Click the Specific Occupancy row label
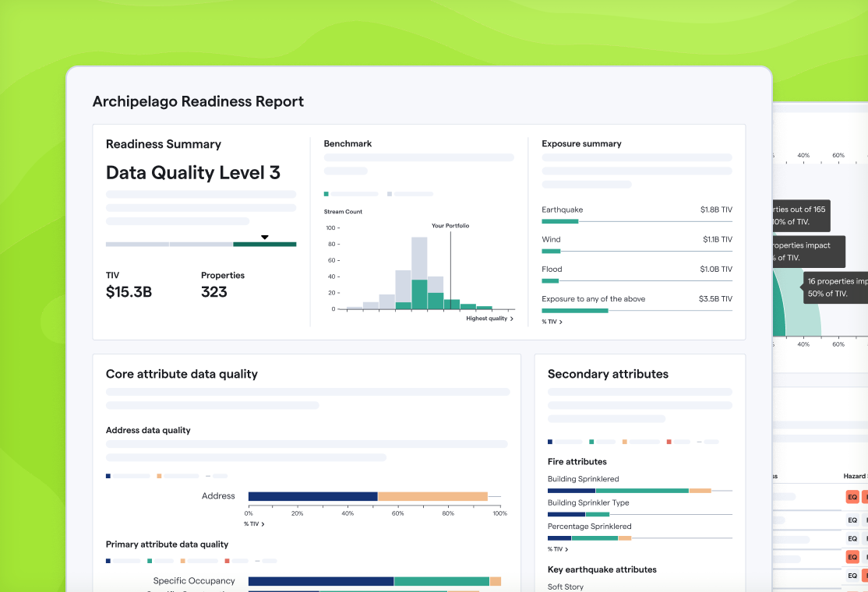The height and width of the screenshot is (592, 868). [x=194, y=581]
